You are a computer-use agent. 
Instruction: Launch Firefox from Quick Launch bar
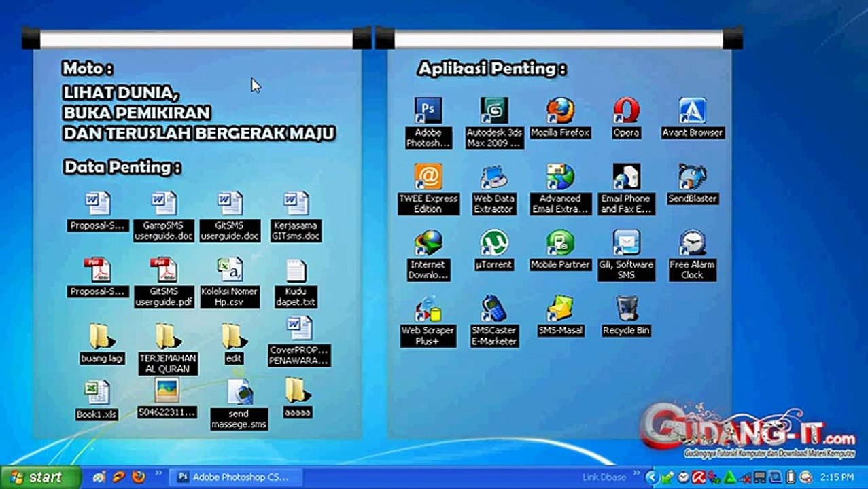tap(139, 477)
